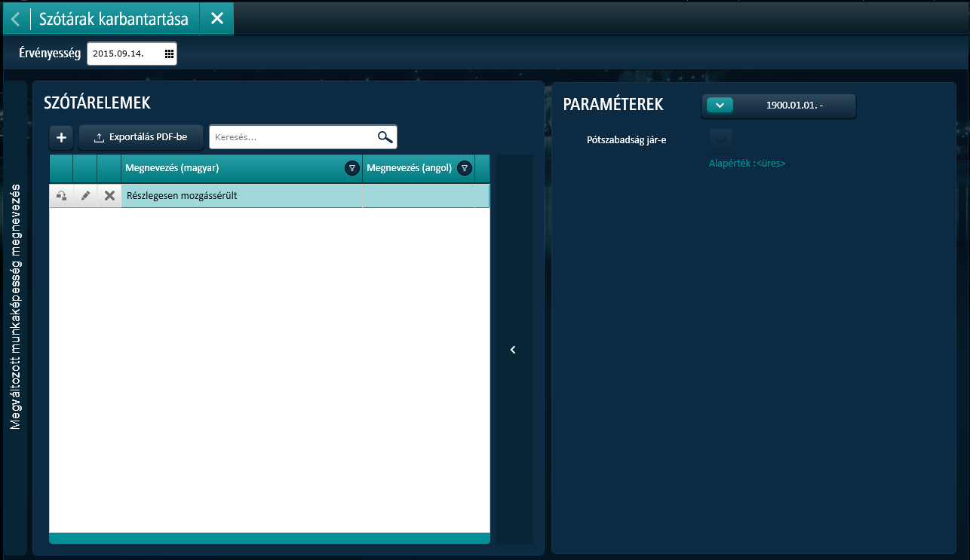Collapse the panel using the left chevron
The height and width of the screenshot is (560, 970).
513,350
